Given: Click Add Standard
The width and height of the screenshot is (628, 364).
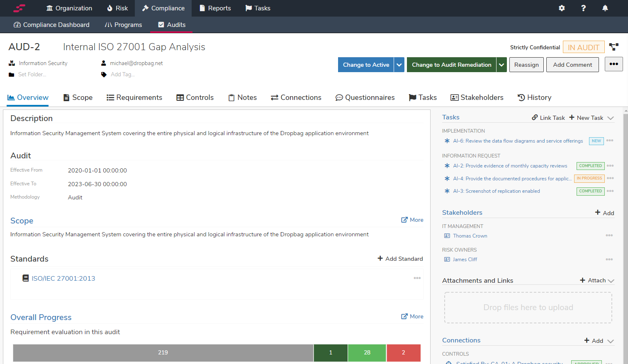Looking at the screenshot, I should point(400,259).
